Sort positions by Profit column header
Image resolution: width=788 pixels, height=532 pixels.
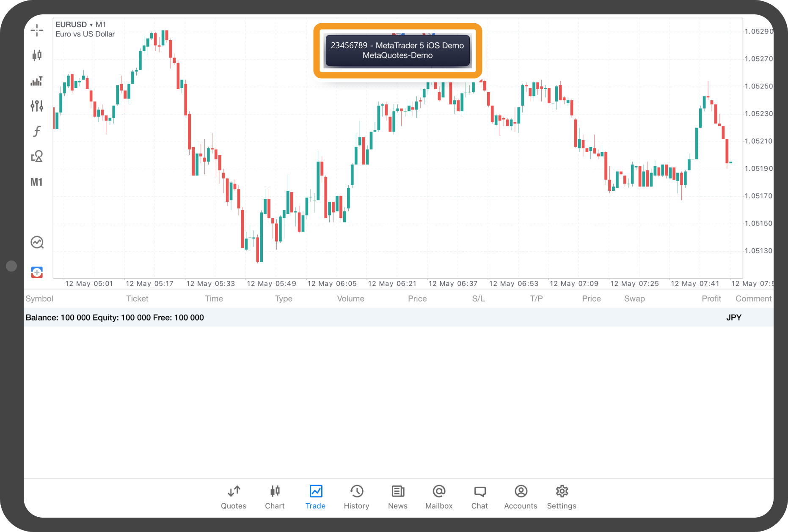coord(711,299)
